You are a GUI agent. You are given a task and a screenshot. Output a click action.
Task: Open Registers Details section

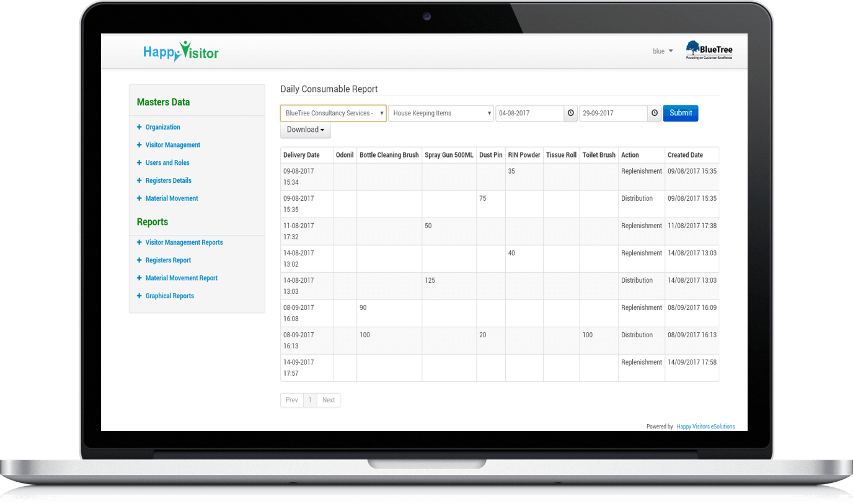[169, 181]
